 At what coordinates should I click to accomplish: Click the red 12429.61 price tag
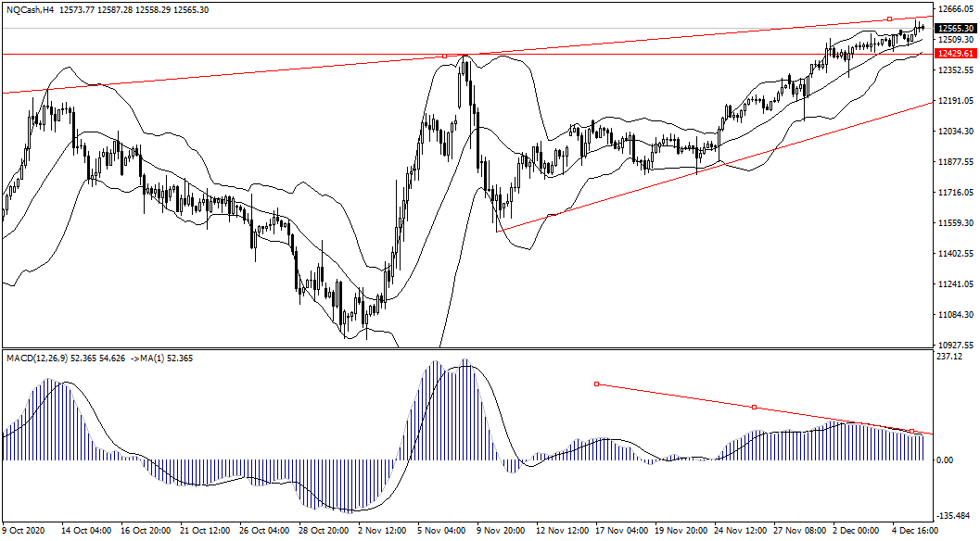click(x=954, y=54)
